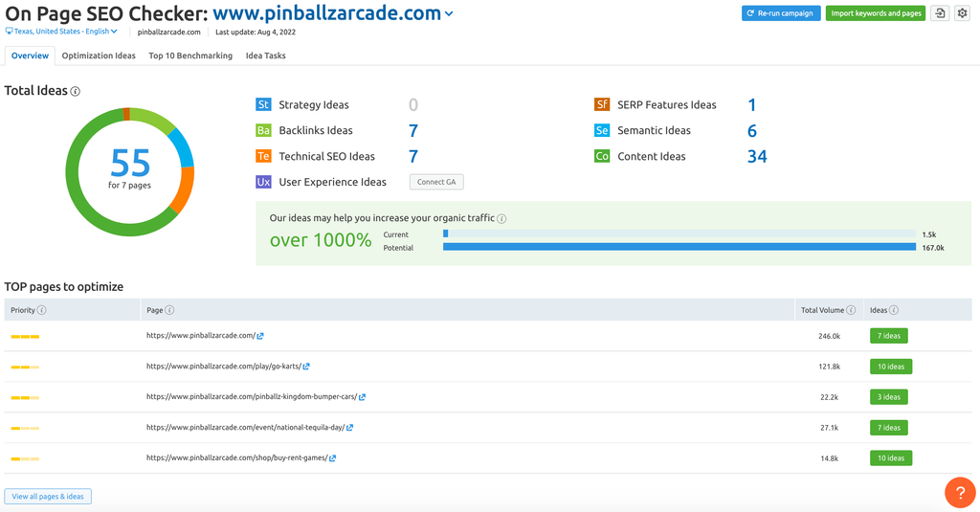Click the Semantic Ideas 'Se' icon
Screen dimensions: 980x512
tap(602, 130)
